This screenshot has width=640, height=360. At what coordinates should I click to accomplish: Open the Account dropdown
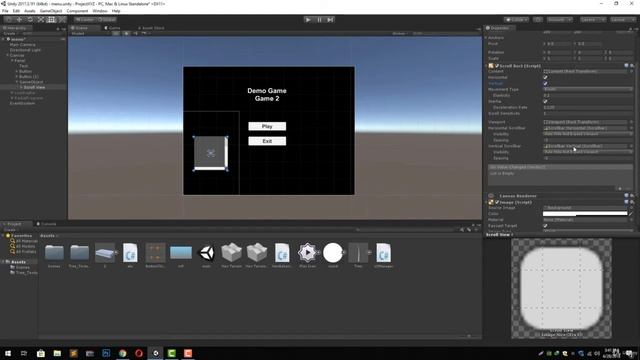point(560,19)
